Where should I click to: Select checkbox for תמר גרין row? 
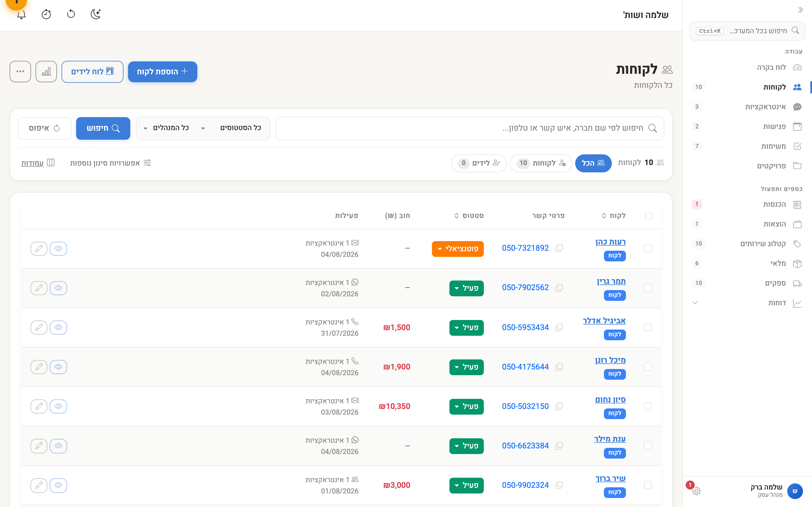pos(648,288)
